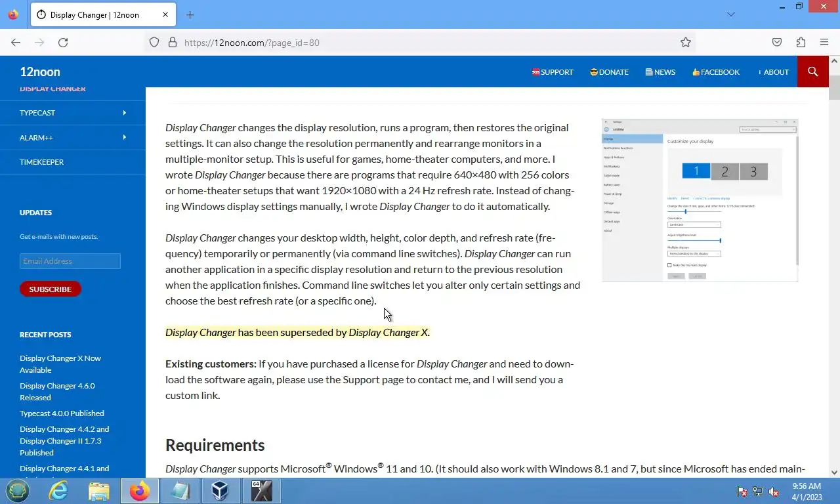This screenshot has height=504, width=840.
Task: Show site security lock information
Action: point(173,42)
